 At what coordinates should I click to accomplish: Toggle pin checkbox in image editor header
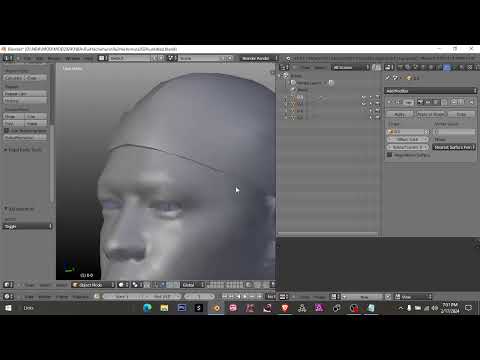point(388,296)
